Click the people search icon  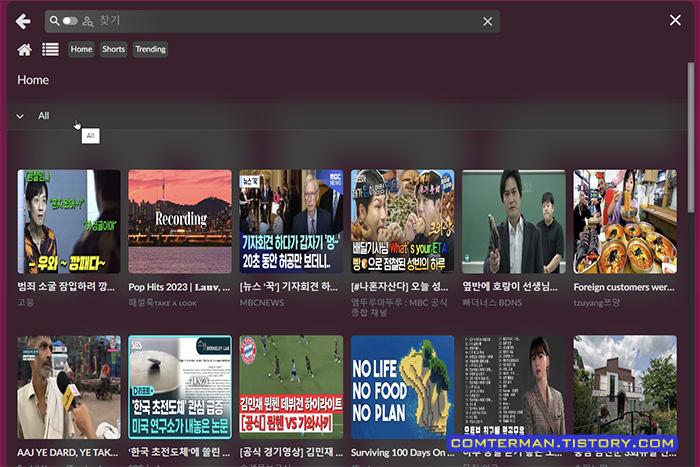pyautogui.click(x=88, y=21)
